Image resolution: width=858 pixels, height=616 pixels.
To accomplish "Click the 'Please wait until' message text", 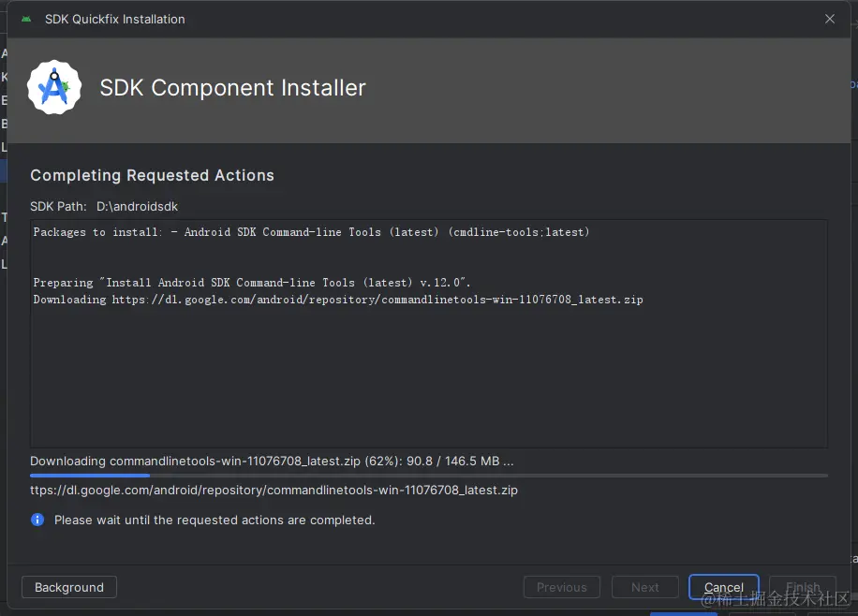I will [x=214, y=520].
